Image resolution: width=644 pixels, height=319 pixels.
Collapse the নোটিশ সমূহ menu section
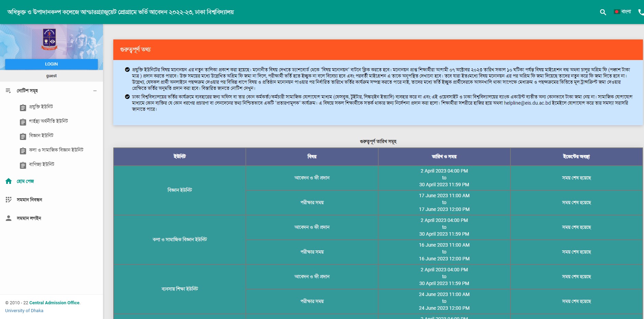(27, 91)
